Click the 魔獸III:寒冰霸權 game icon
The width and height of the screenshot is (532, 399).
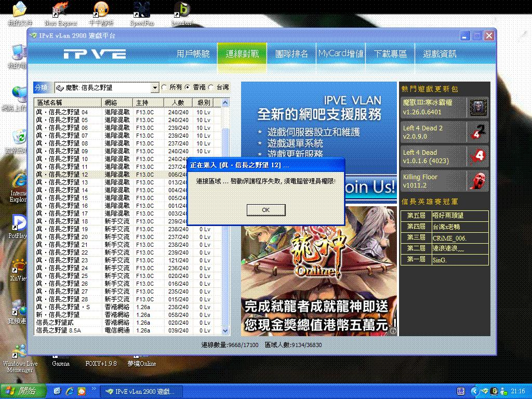coord(478,108)
